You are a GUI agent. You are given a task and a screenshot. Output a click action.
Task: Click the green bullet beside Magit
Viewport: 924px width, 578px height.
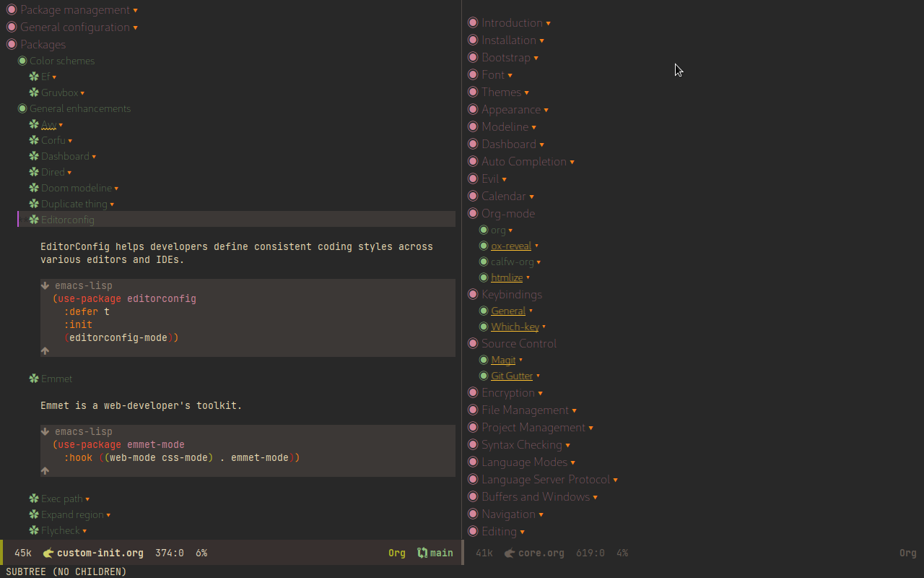point(484,360)
